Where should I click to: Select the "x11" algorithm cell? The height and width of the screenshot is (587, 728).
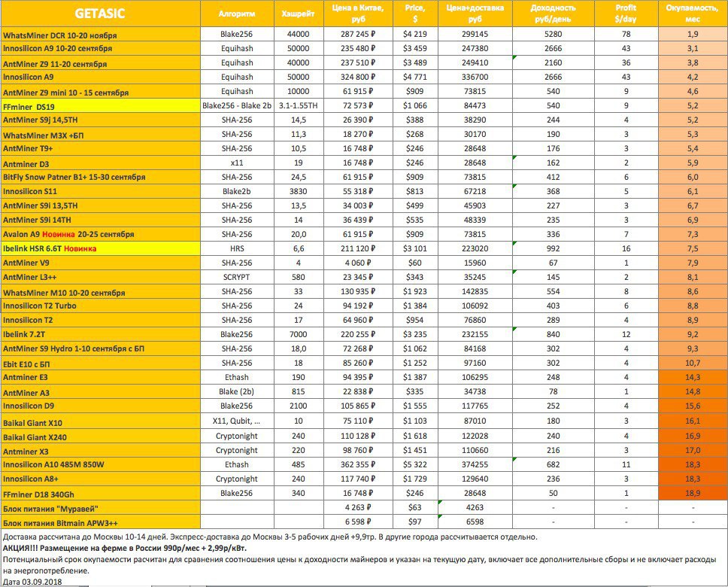(237, 163)
